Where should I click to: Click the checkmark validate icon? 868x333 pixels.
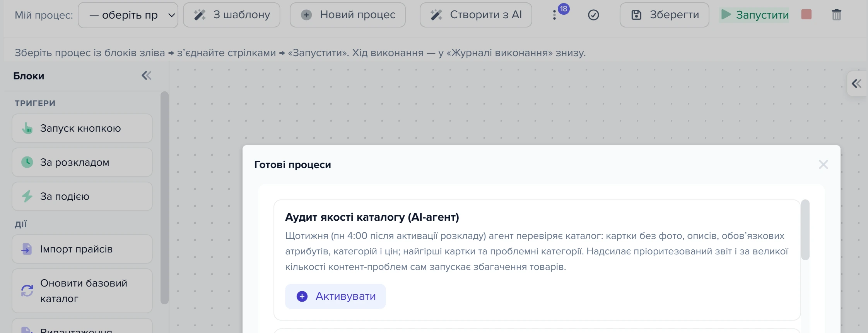tap(593, 15)
